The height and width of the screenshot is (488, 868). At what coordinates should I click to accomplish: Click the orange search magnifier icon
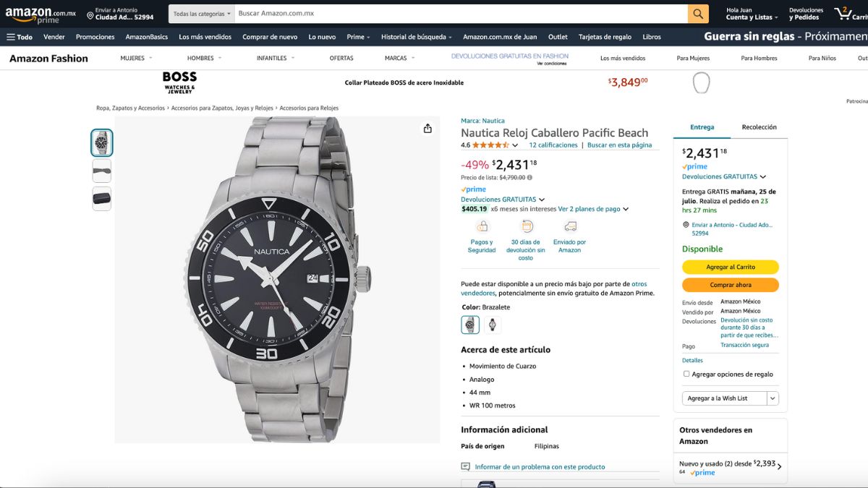[x=698, y=14]
